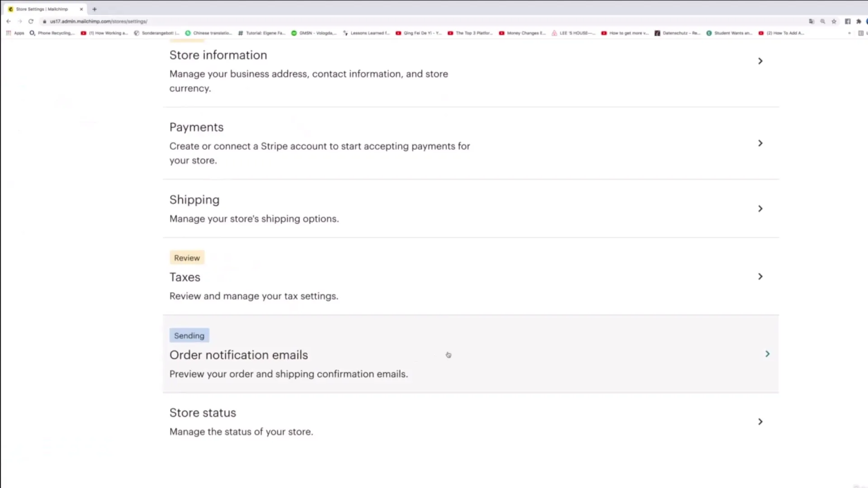868x488 pixels.
Task: Click the Sending status badge
Action: click(x=189, y=336)
